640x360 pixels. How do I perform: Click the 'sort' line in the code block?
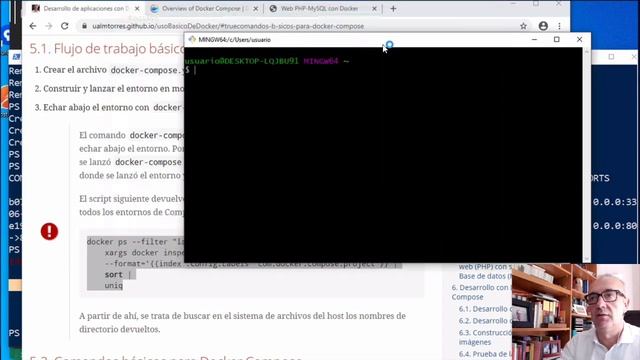(113, 275)
